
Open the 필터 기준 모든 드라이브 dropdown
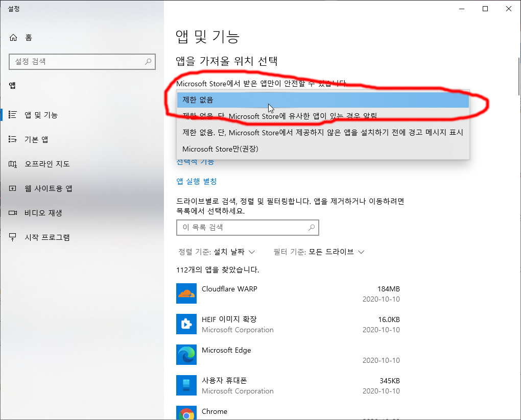point(319,252)
